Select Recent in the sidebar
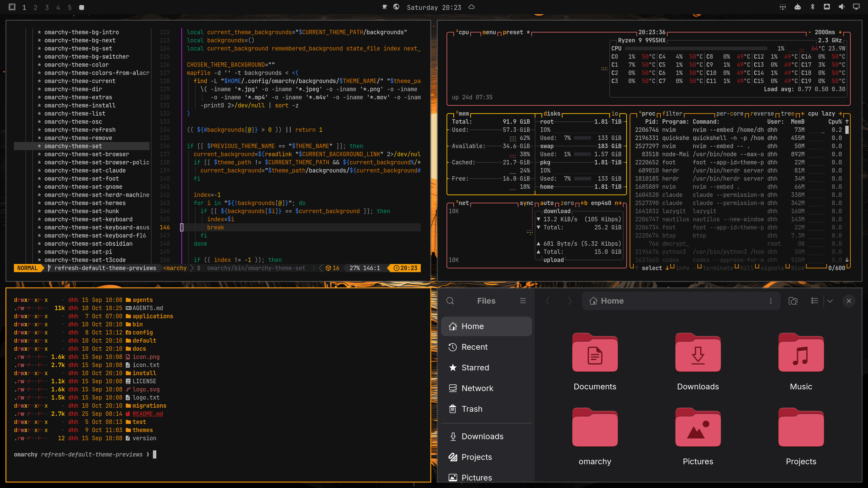 click(x=486, y=347)
